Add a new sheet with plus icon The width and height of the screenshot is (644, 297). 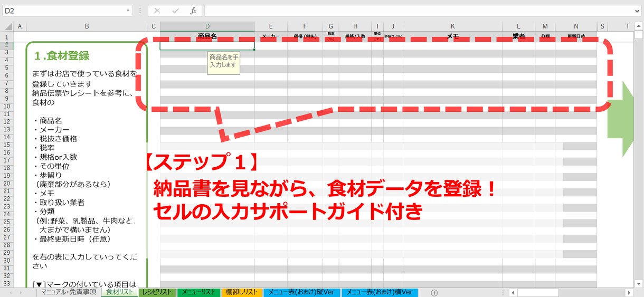click(x=434, y=293)
